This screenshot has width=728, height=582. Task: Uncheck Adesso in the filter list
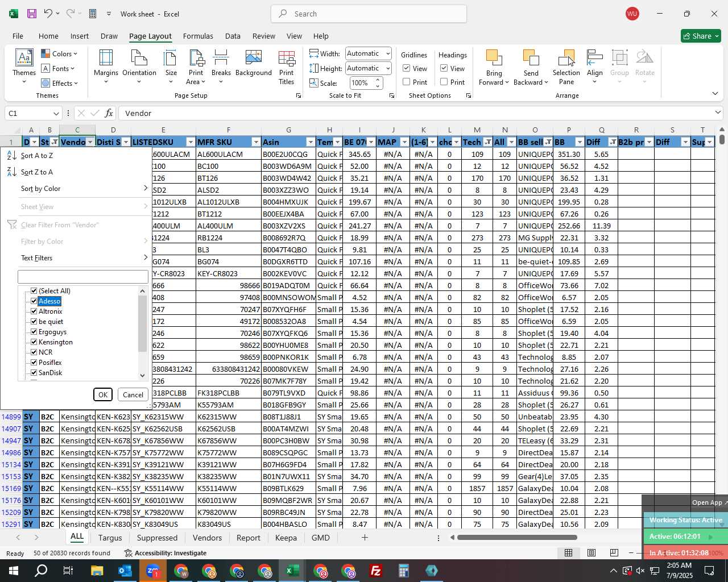click(34, 301)
